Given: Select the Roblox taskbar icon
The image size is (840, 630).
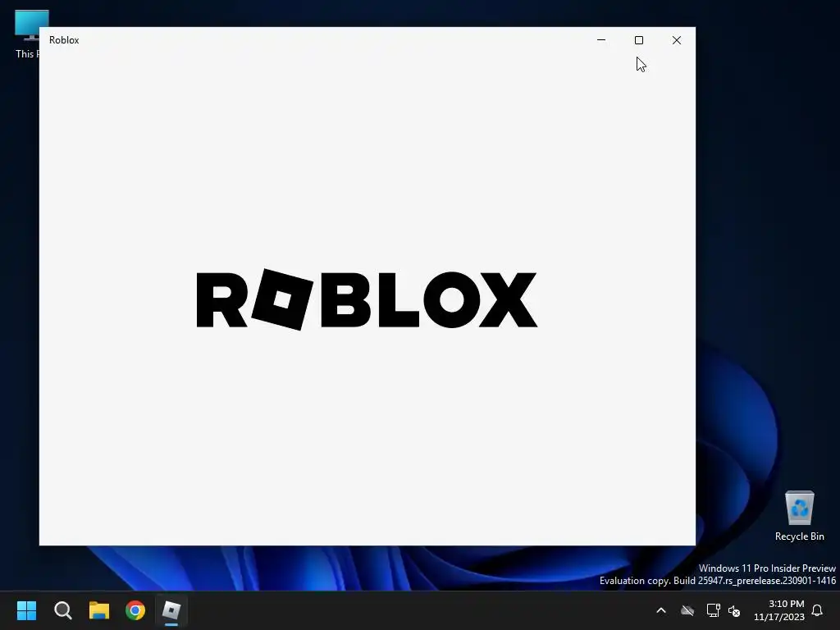Looking at the screenshot, I should click(171, 610).
